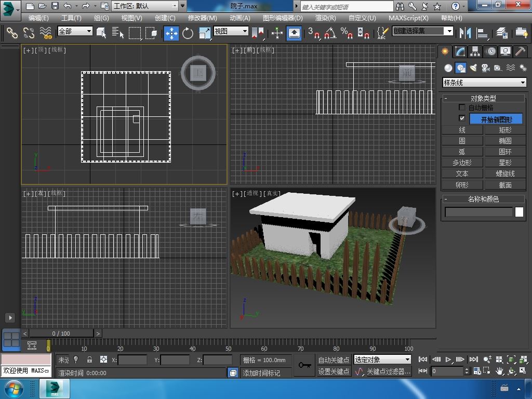Viewport: 532px width, 399px height.
Task: Click the 自动关键点 button
Action: 334,360
